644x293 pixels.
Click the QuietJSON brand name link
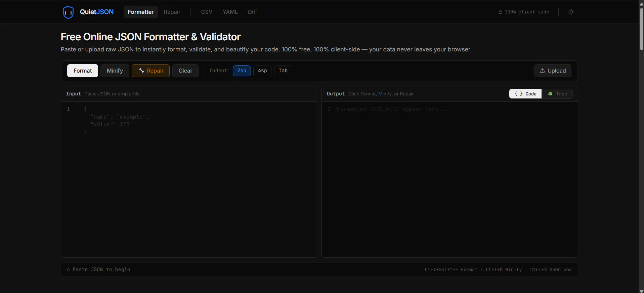pyautogui.click(x=97, y=12)
